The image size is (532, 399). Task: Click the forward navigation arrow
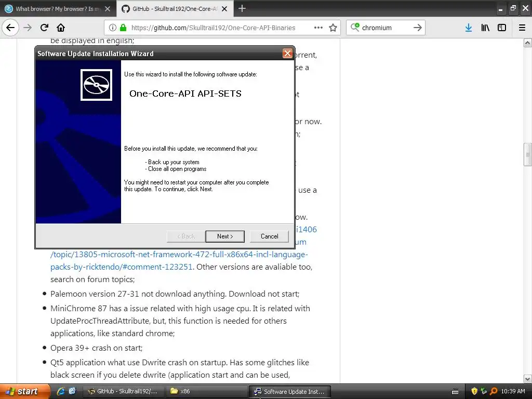pyautogui.click(x=28, y=28)
